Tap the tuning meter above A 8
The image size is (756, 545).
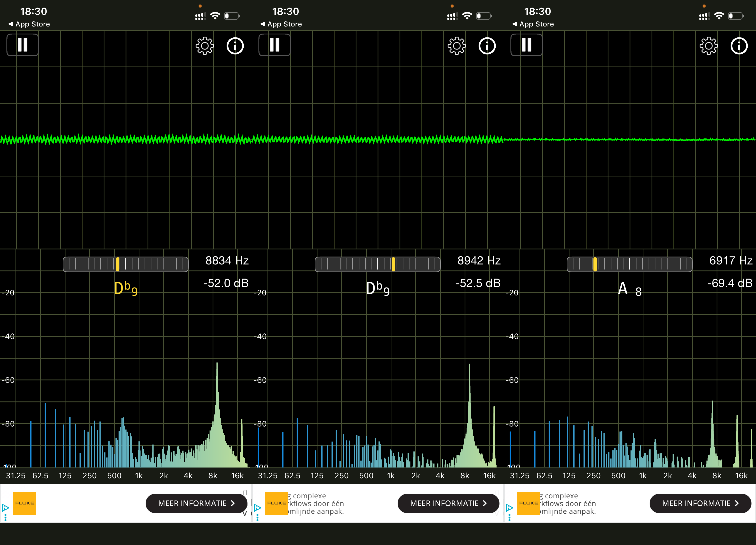630,264
